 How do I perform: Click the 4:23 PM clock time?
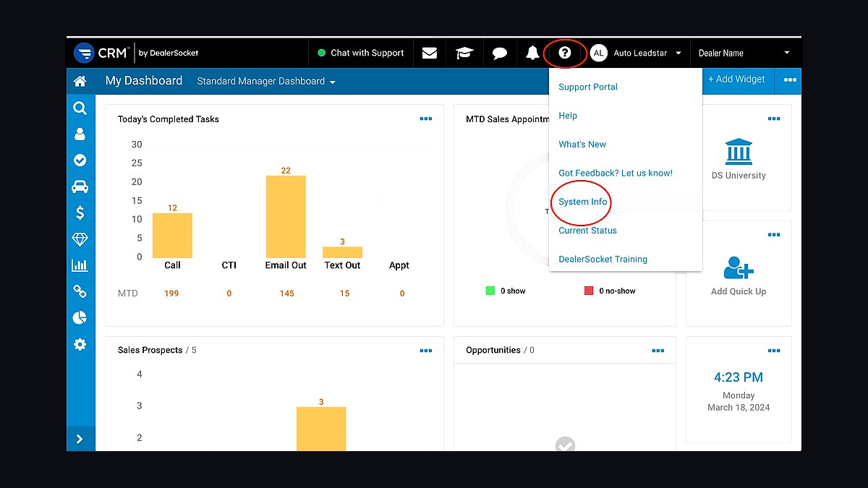coord(739,377)
